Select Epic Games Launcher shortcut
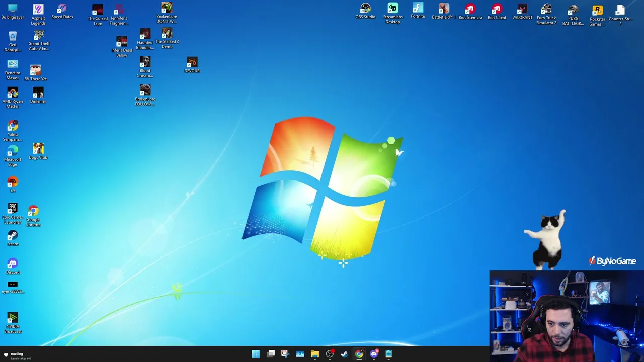This screenshot has width=644, height=362. [x=13, y=214]
